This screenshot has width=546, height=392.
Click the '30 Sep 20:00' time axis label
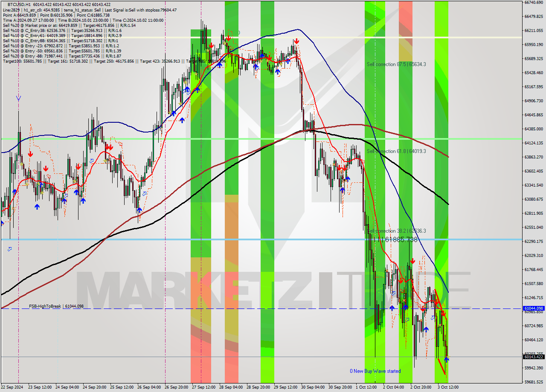[x=340, y=387]
